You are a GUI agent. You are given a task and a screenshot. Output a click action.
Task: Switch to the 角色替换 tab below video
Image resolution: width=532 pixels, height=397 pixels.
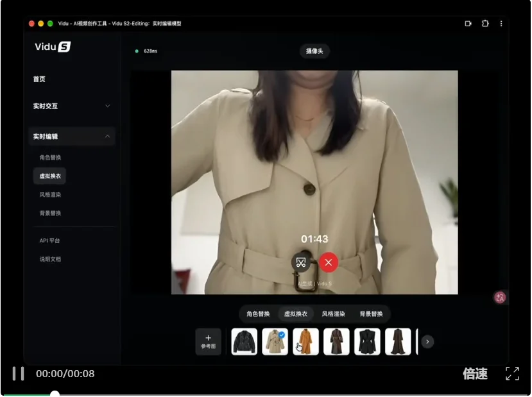click(x=258, y=314)
